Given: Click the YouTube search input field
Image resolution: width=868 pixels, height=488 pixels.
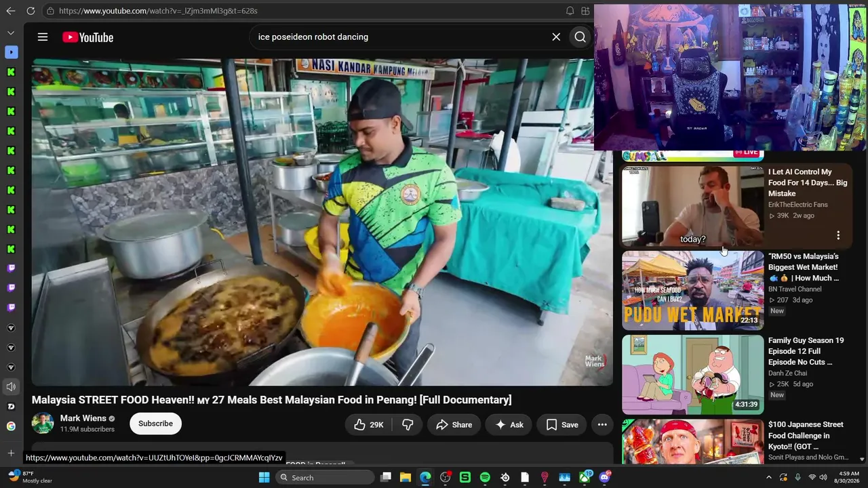Looking at the screenshot, I should click(400, 37).
